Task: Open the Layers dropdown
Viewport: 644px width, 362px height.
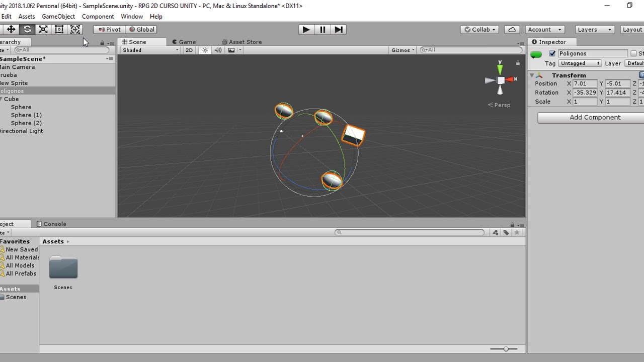Action: coord(595,30)
